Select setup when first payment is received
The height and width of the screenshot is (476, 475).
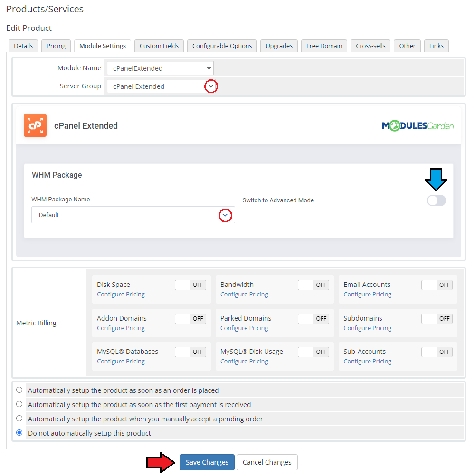pos(19,404)
